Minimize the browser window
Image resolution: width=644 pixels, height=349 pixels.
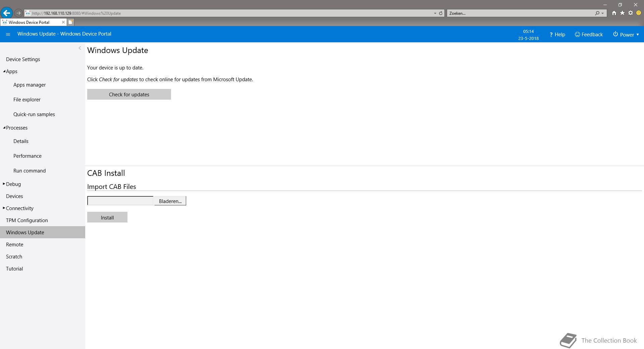[605, 5]
